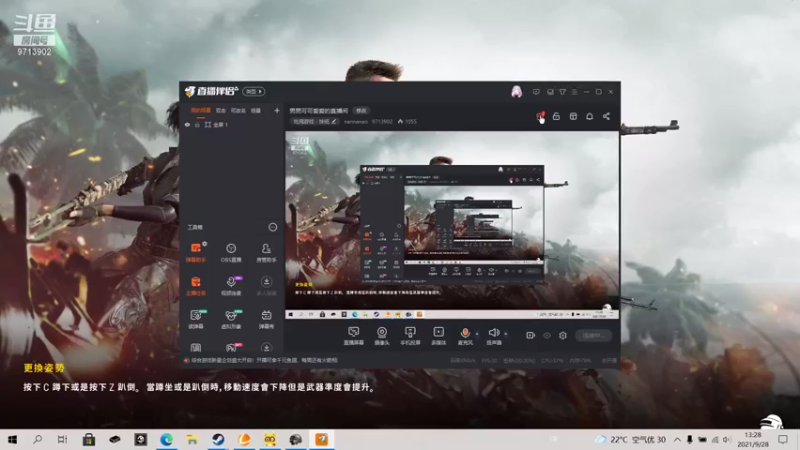Click the mode switch pill beside logo
This screenshot has width=800, height=450.
tap(254, 91)
